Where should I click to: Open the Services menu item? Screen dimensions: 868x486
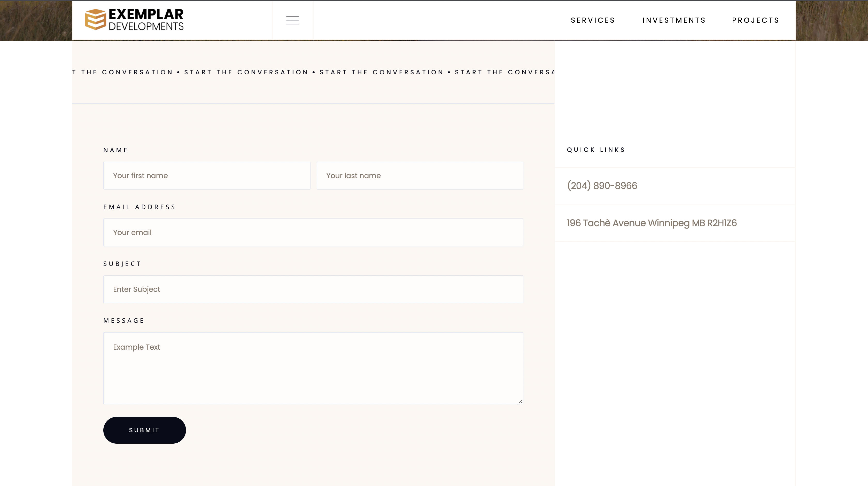593,20
